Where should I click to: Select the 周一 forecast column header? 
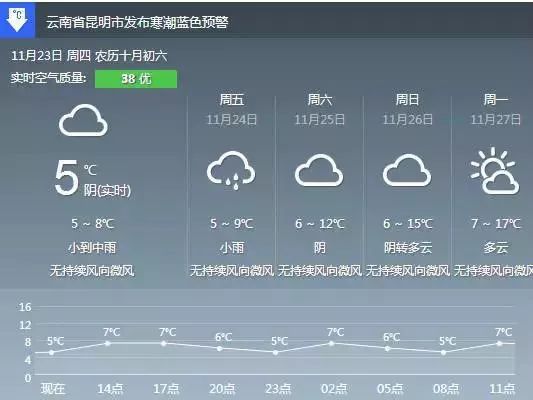click(x=496, y=100)
